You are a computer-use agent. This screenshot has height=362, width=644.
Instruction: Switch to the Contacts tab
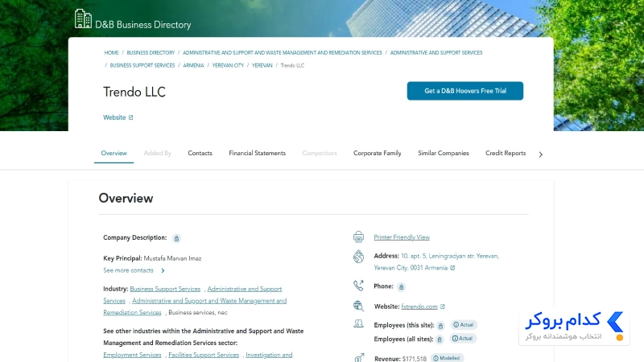coord(200,153)
